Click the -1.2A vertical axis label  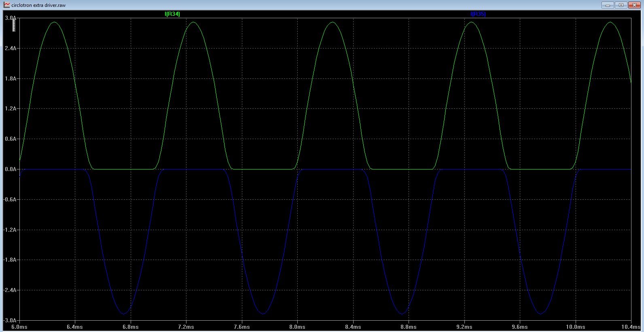10,230
